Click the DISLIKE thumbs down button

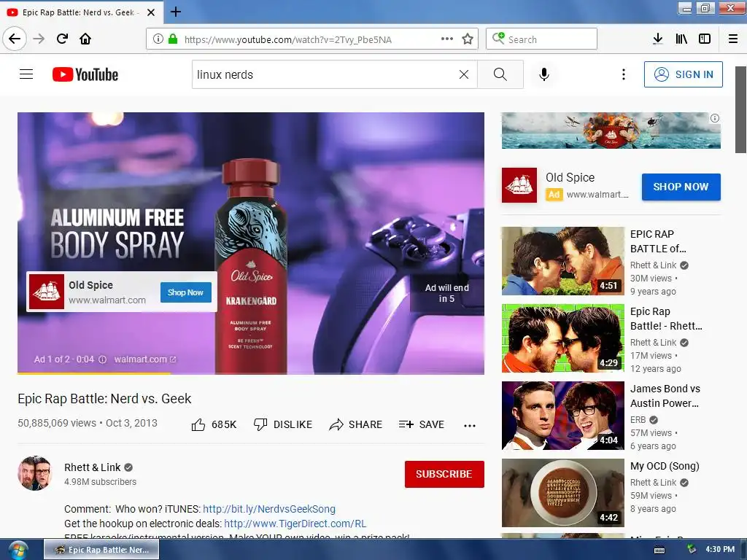[283, 424]
